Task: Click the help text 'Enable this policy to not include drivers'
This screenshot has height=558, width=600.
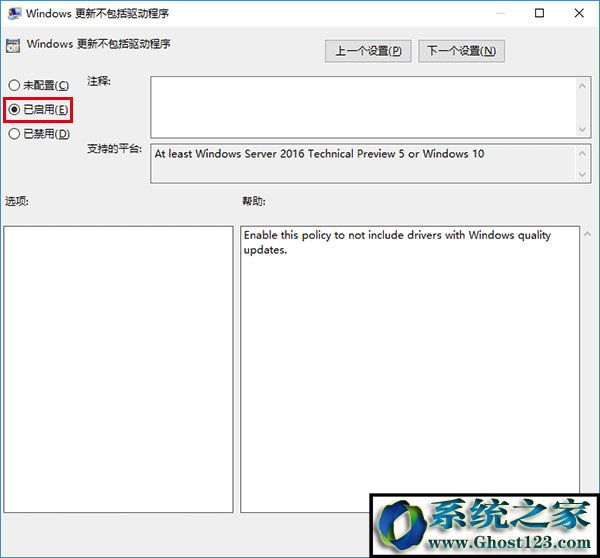Action: [343, 235]
